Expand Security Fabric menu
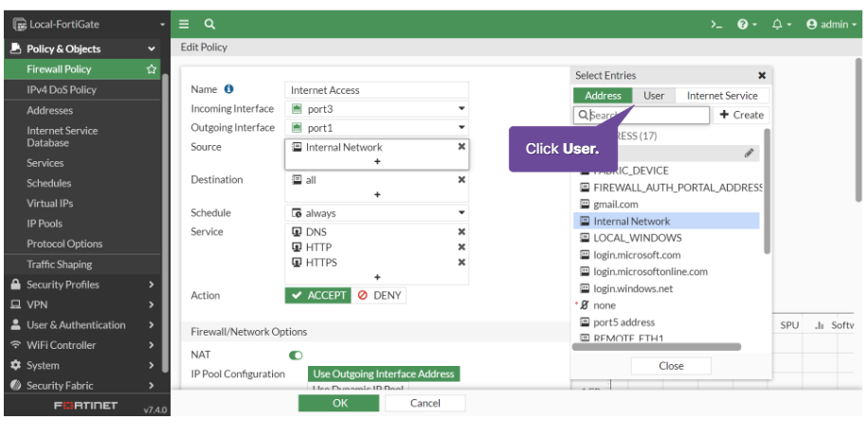 82,386
